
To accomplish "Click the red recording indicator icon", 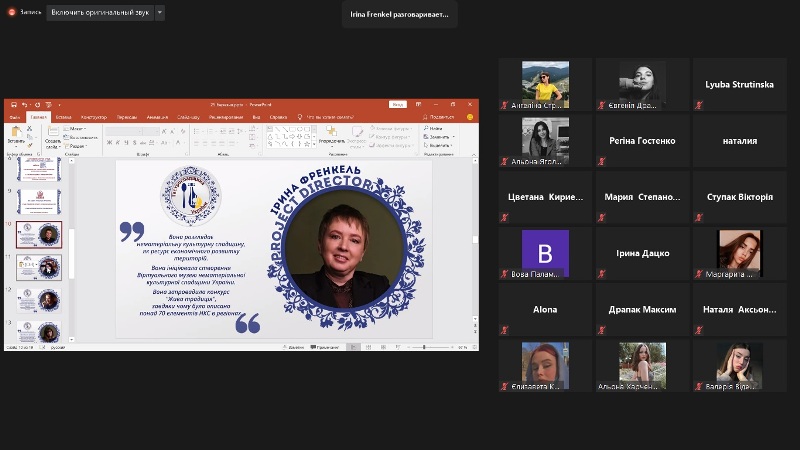I will 11,12.
